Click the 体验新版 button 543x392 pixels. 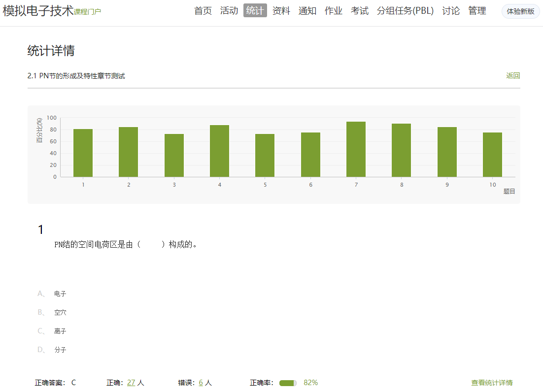520,11
